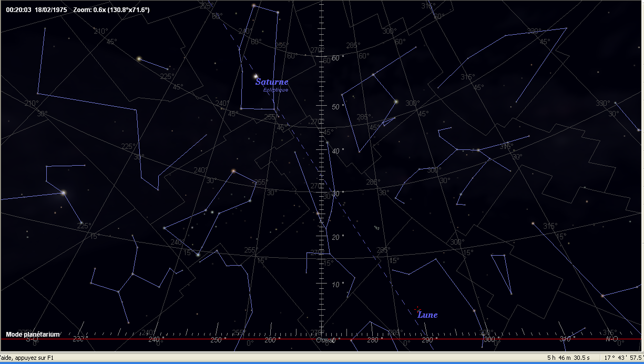Click the Mode planétarium label
The image size is (644, 364).
coord(33,335)
